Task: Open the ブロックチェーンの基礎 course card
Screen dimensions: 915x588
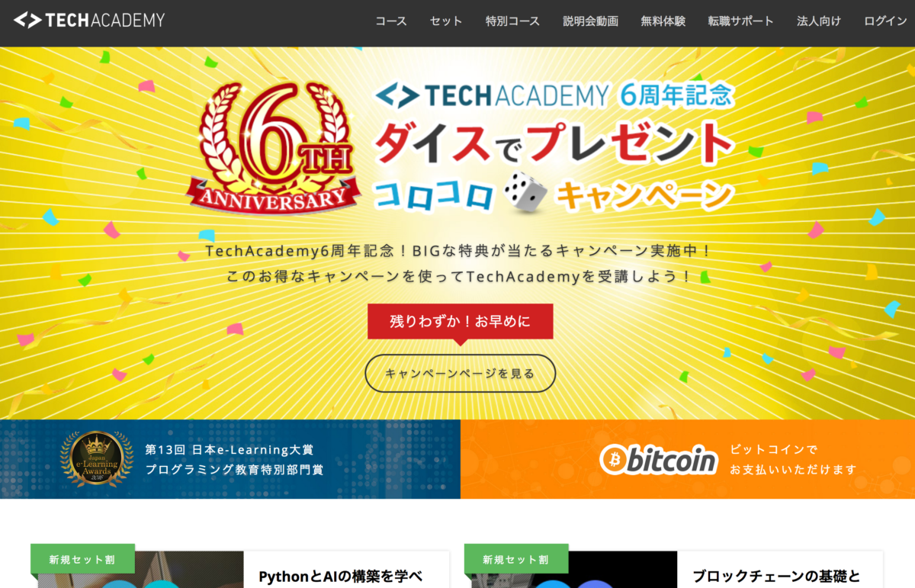Action: [674, 569]
